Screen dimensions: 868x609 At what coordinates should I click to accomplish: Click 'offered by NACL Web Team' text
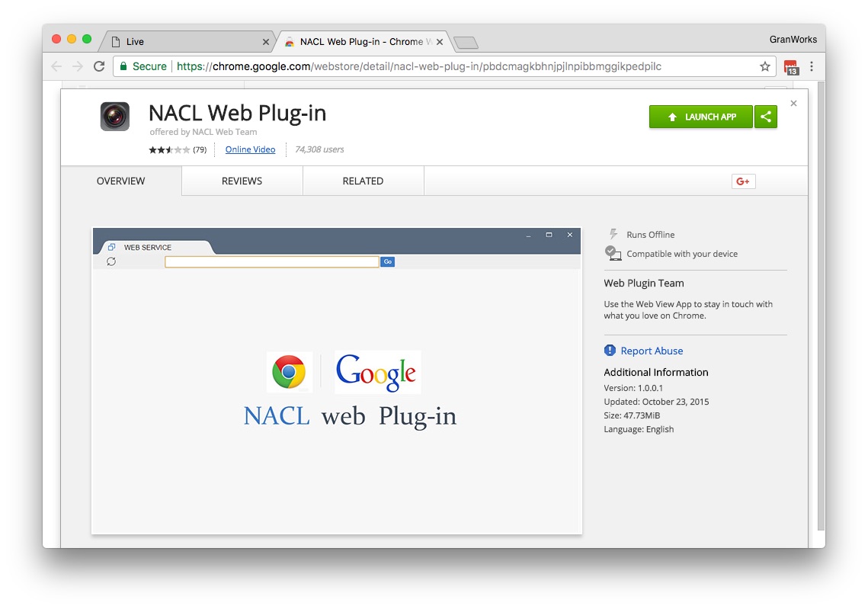(x=203, y=132)
